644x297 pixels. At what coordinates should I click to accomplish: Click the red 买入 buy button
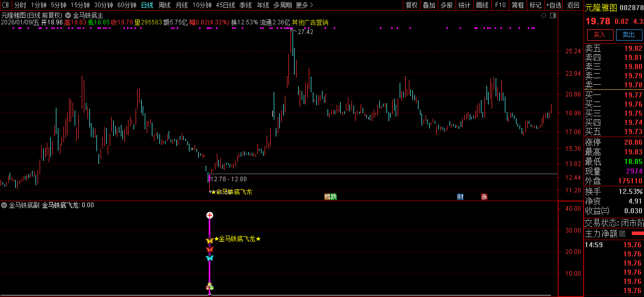tap(600, 35)
